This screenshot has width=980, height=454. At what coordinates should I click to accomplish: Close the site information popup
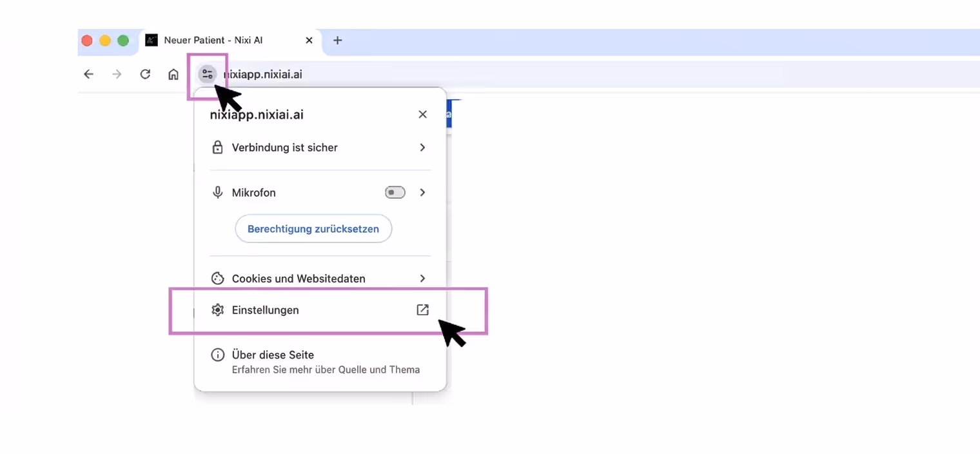pos(422,114)
